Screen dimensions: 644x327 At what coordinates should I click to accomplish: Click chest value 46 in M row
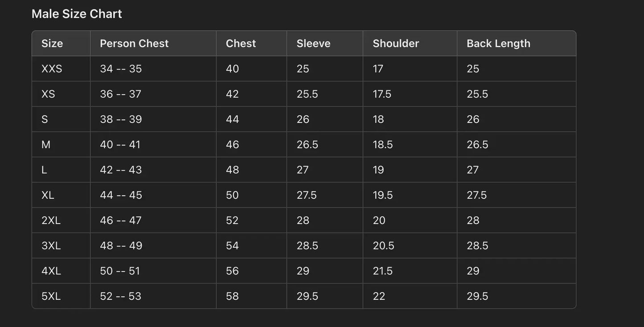click(232, 144)
